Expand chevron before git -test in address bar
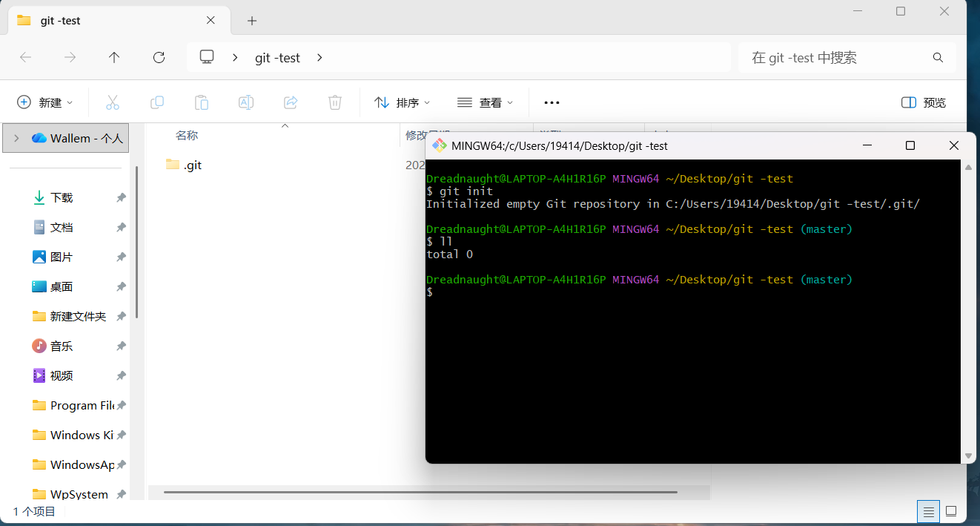The height and width of the screenshot is (526, 980). point(235,57)
